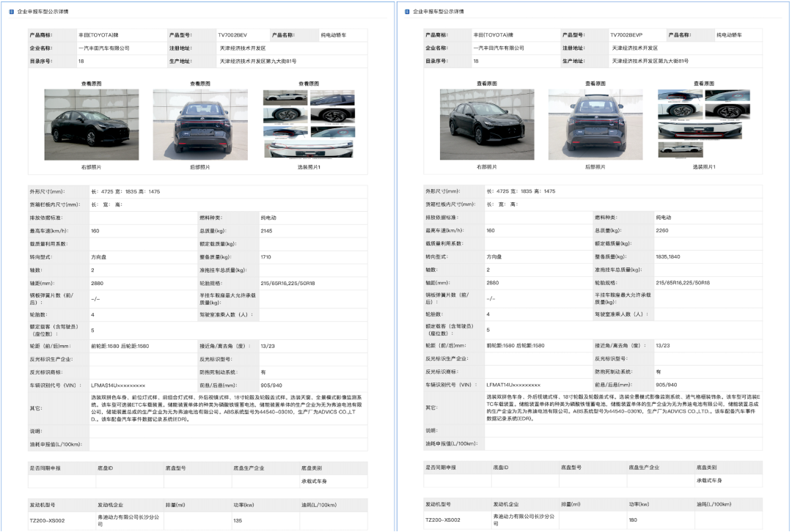Select the VIN value LFMAT14Uxxxxxxxxx

(x=513, y=385)
